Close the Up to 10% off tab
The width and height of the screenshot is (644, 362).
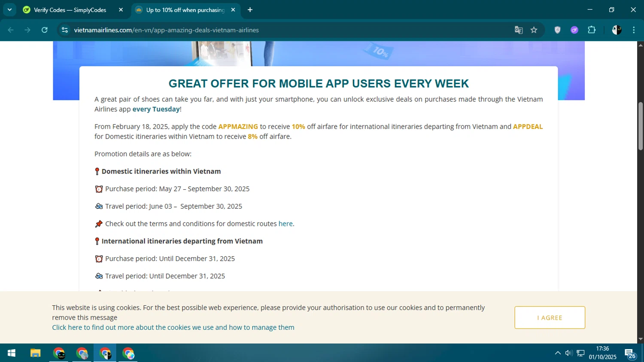(x=233, y=9)
